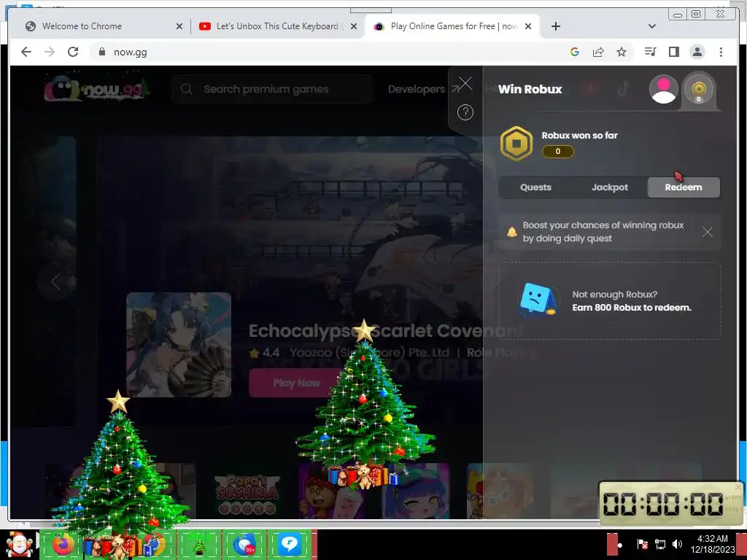Screen dimensions: 747x560
Task: Expand the tab search dropdown arrow
Action: click(652, 27)
